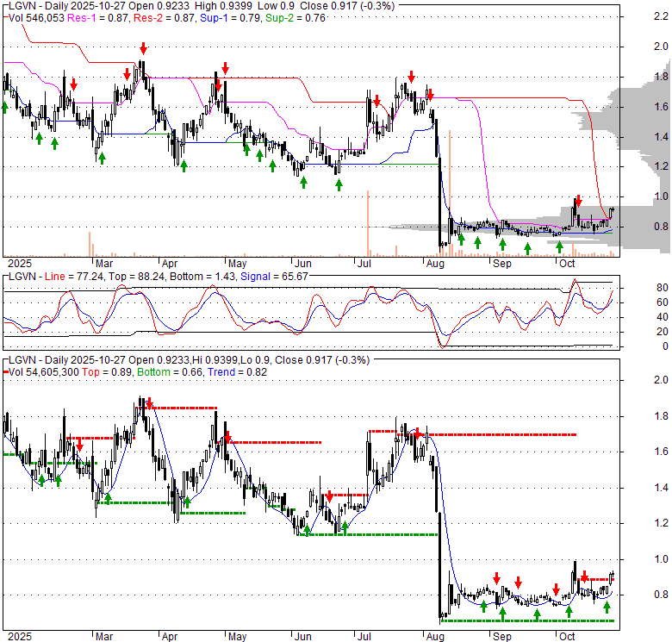Image resolution: width=672 pixels, height=642 pixels.
Task: Click the 'Line = 77.24' oscillator label
Action: [x=74, y=277]
